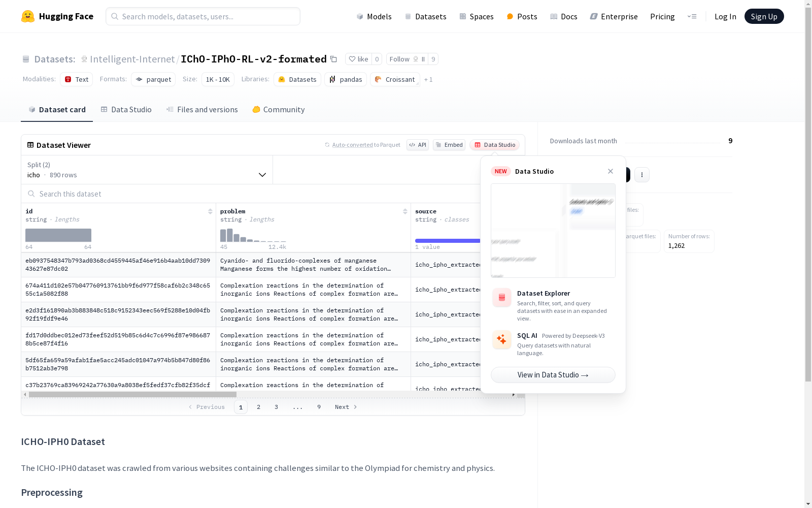Go to page 3 of the table
This screenshot has width=812, height=508.
click(277, 407)
